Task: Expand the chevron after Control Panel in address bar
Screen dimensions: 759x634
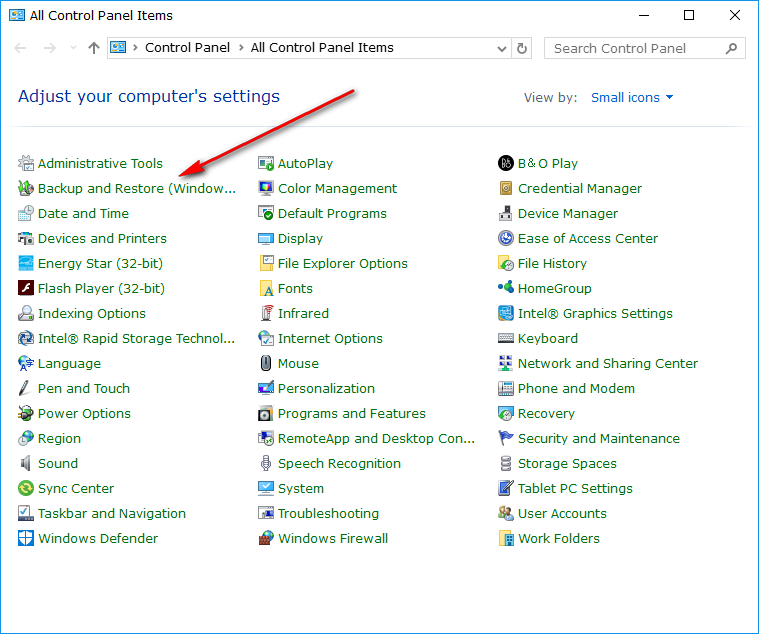Action: [x=241, y=48]
